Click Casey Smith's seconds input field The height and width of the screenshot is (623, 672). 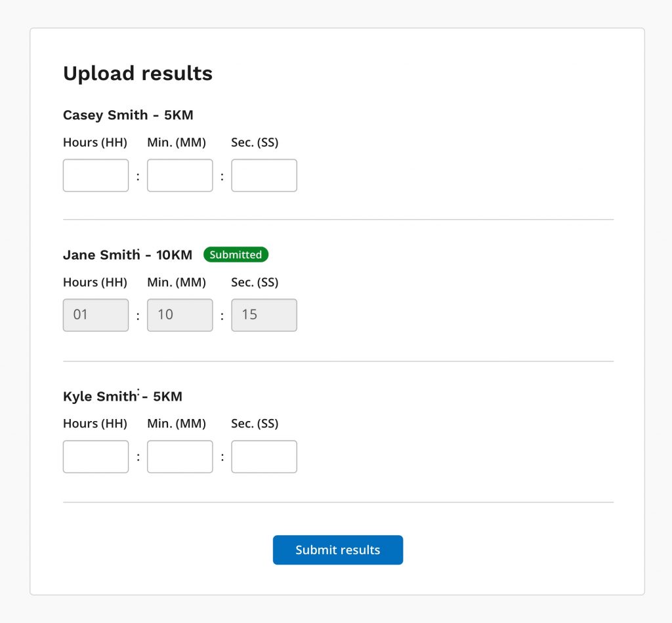(264, 176)
